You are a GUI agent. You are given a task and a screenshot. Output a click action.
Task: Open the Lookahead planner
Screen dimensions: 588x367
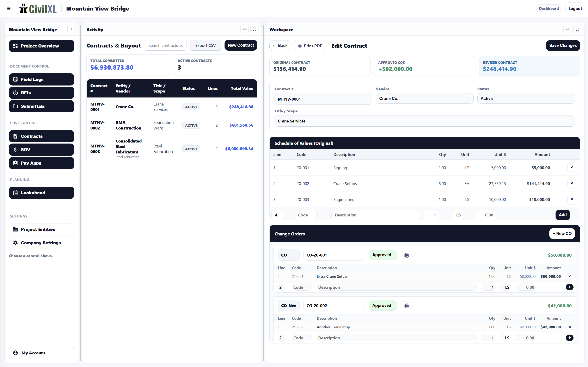point(41,193)
